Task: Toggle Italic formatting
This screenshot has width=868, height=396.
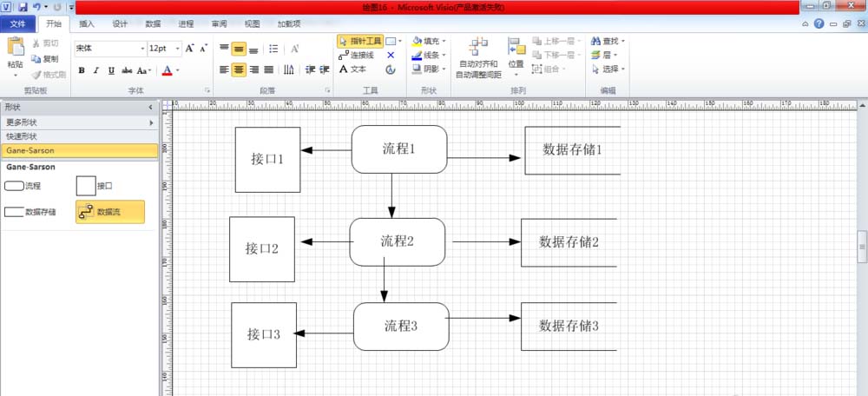Action: pyautogui.click(x=96, y=70)
